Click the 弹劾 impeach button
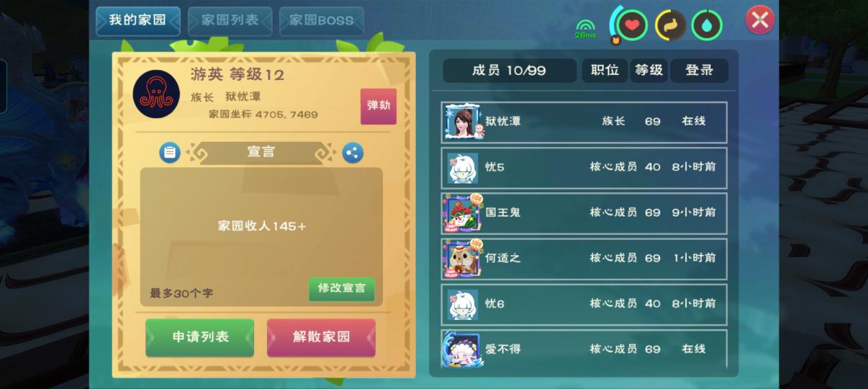This screenshot has height=389, width=868. [x=379, y=106]
